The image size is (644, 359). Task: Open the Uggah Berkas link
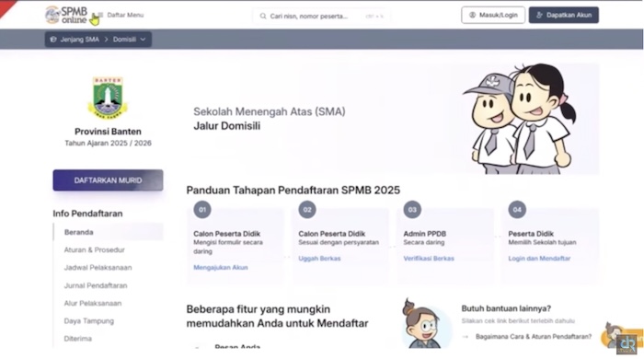click(319, 259)
